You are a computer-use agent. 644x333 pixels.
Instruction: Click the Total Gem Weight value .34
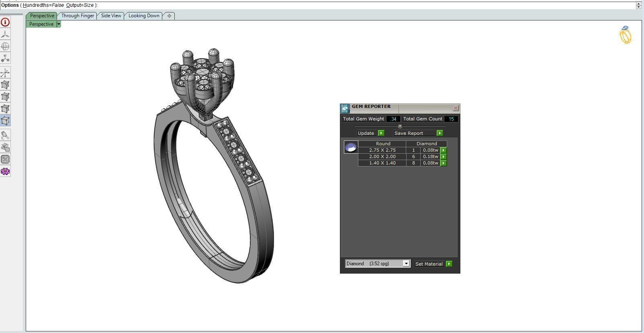pos(393,119)
